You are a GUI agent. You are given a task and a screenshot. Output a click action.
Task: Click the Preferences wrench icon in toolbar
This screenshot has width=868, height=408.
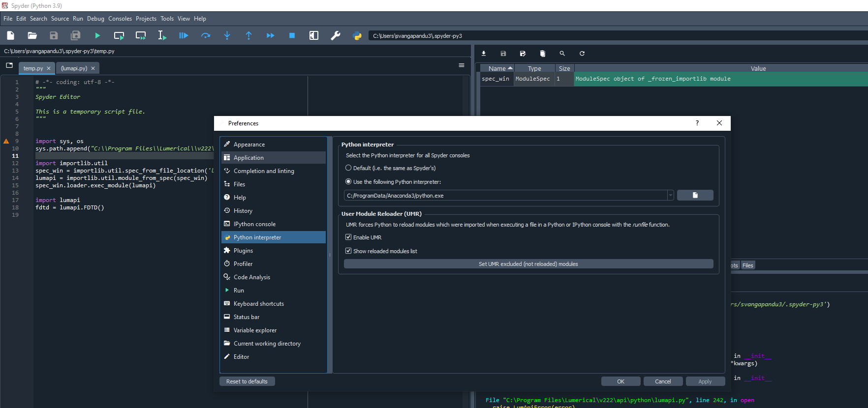coord(336,35)
